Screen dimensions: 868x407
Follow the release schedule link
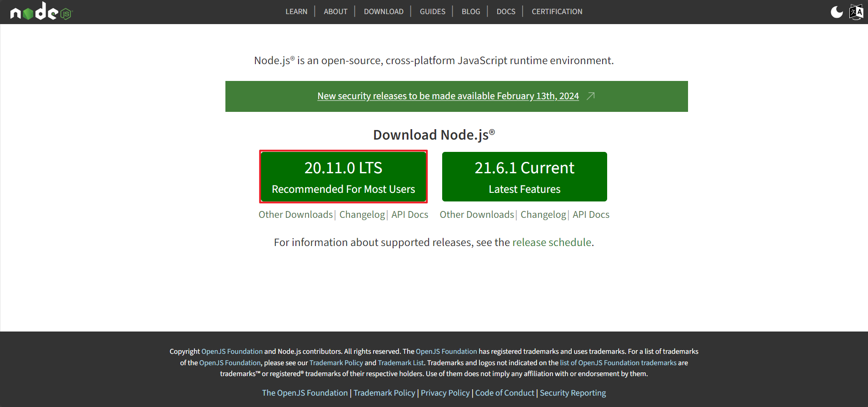click(552, 242)
